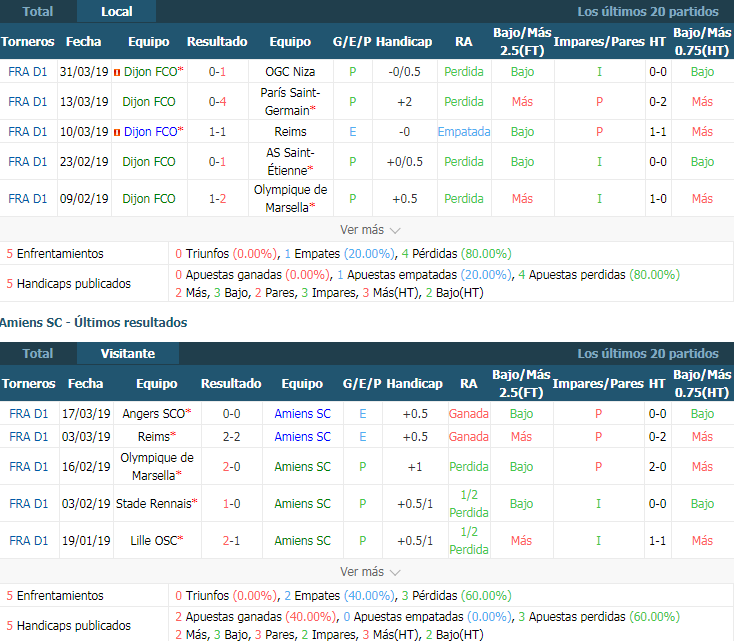Viewport: 734px width, 641px height.
Task: Switch to the Total tab in Dijon table
Action: click(x=38, y=11)
